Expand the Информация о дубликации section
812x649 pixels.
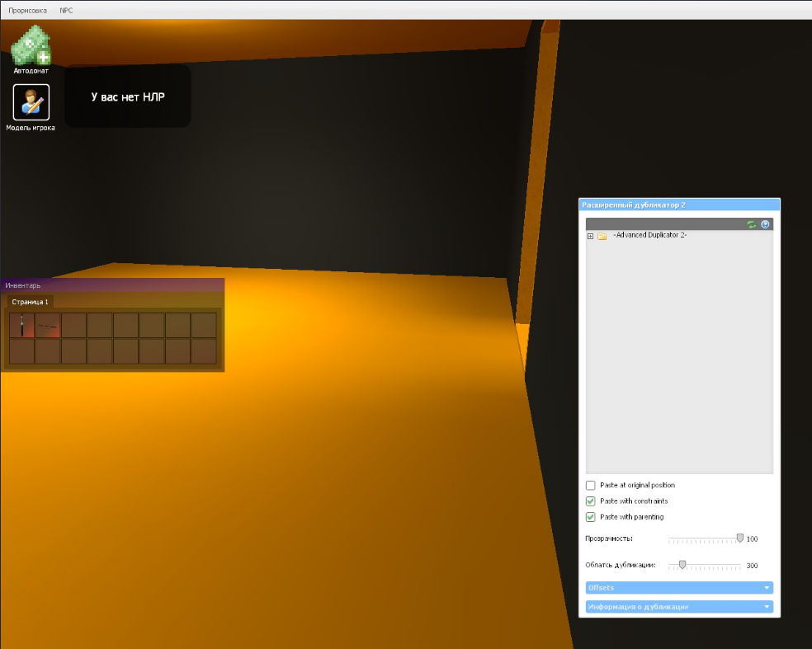tap(679, 607)
